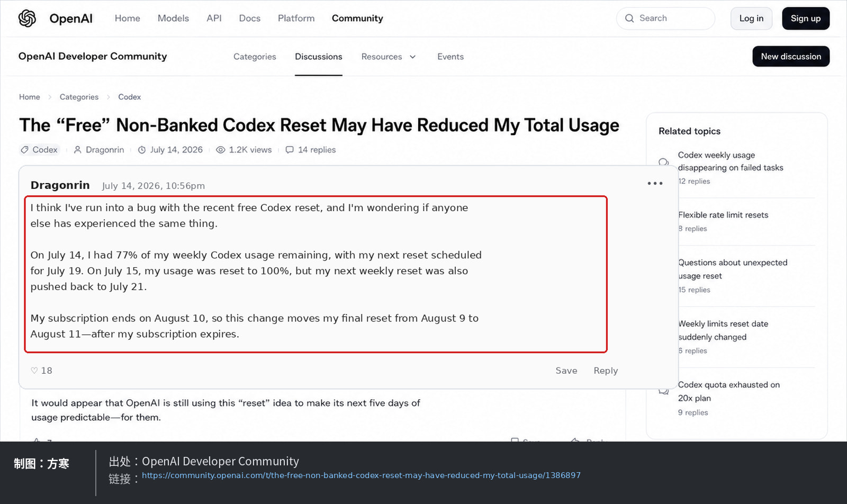Screen dimensions: 847x504
Task: Click the views eye icon
Action: pos(221,150)
